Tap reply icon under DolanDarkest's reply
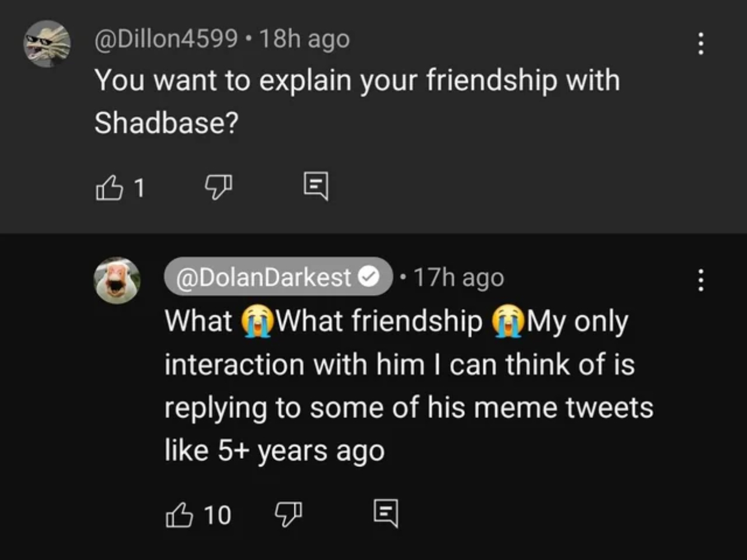The image size is (747, 560). pyautogui.click(x=386, y=513)
